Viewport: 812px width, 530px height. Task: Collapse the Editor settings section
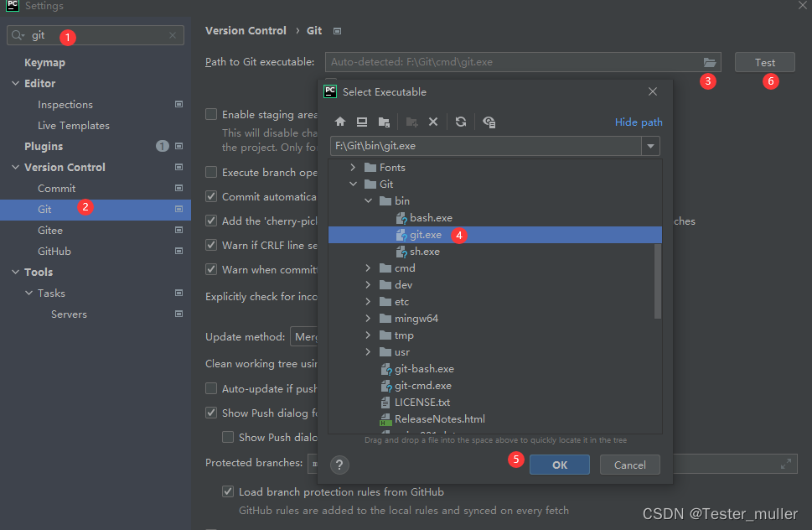(16, 83)
